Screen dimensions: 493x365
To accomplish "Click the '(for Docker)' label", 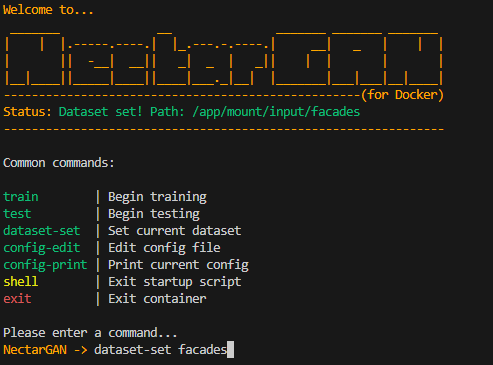I will [402, 95].
